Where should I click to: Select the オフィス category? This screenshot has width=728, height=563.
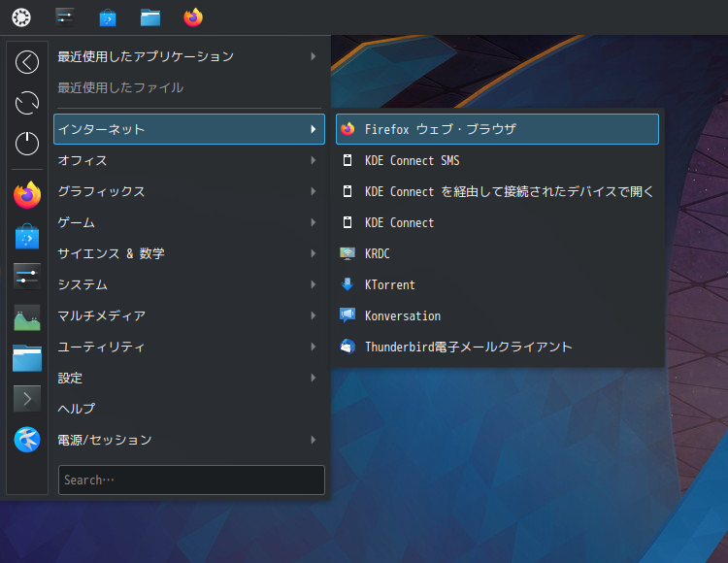coord(189,160)
